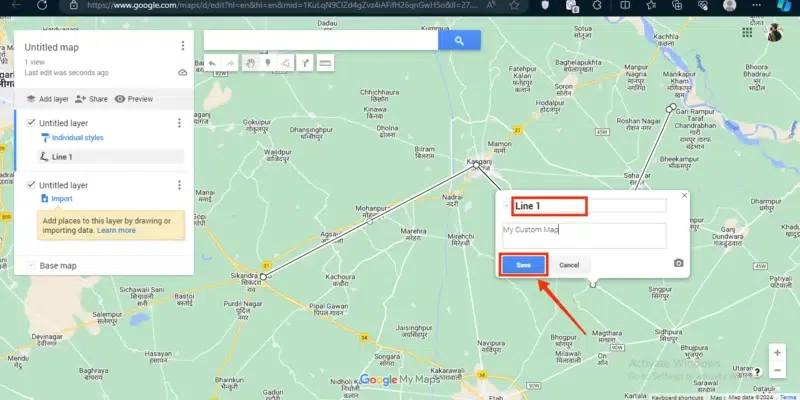Open the Google account avatar
This screenshot has width=800, height=400.
pos(774,33)
